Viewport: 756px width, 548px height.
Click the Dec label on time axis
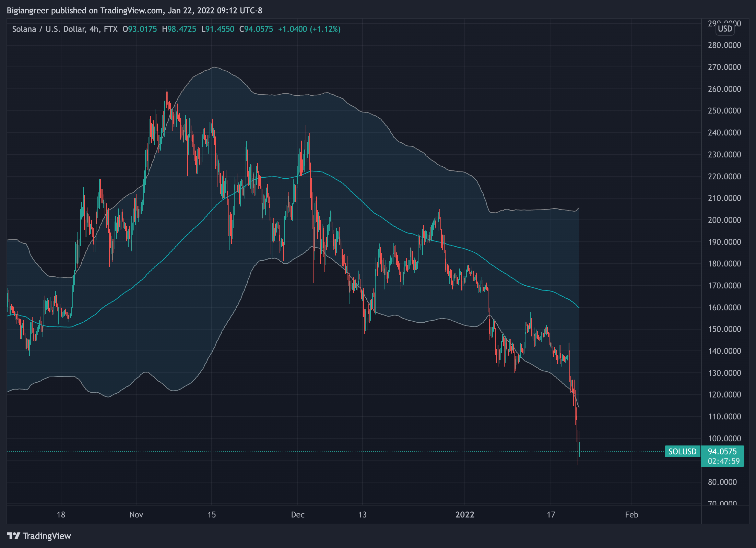(297, 514)
